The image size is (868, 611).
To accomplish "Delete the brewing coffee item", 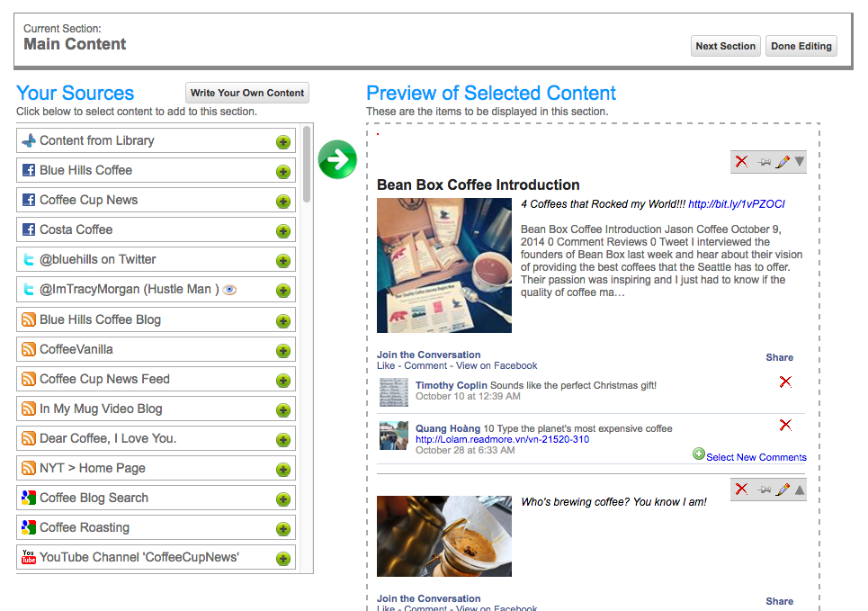I will pyautogui.click(x=741, y=489).
